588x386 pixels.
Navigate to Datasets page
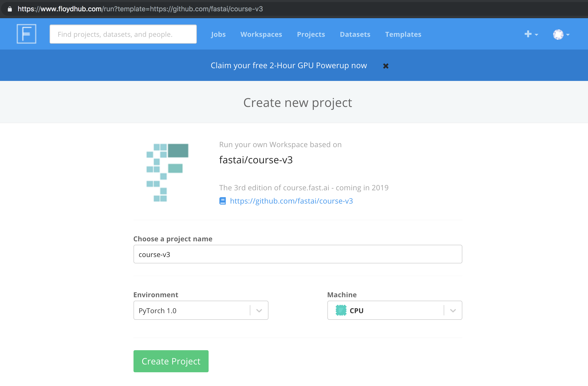click(x=355, y=34)
